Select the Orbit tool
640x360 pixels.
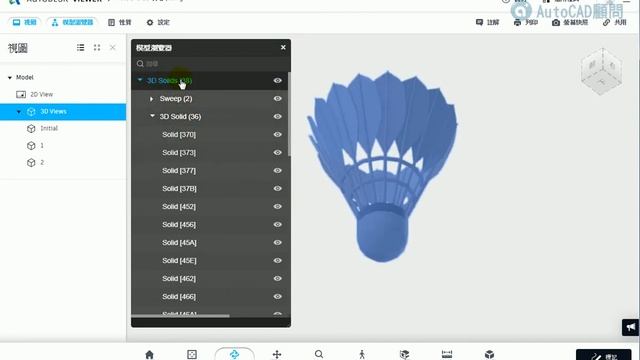(x=234, y=354)
